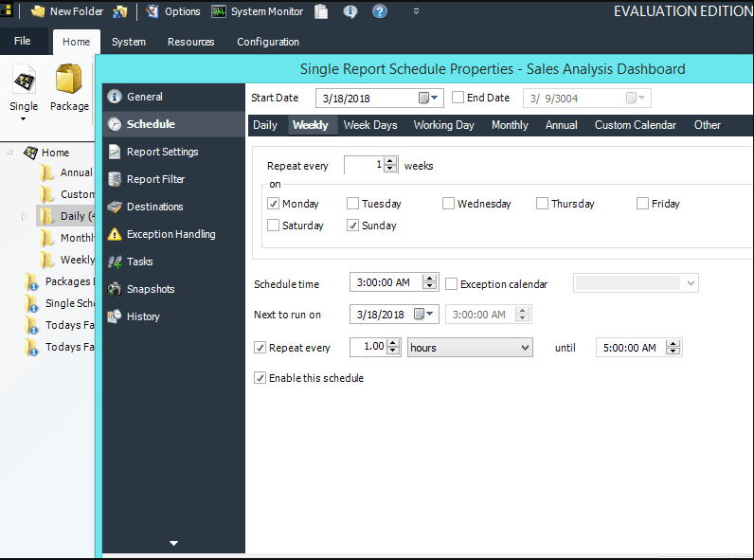Switch to the Monthly schedule tab

pos(510,125)
